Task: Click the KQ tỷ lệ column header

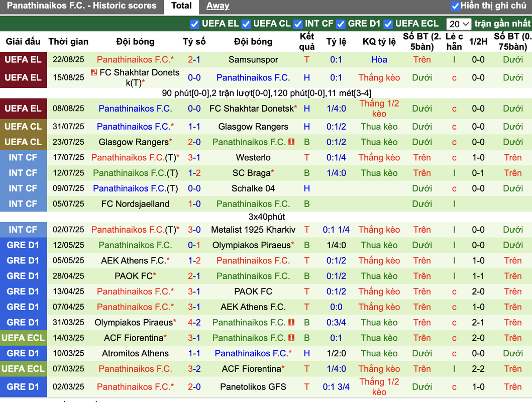Action: point(379,42)
